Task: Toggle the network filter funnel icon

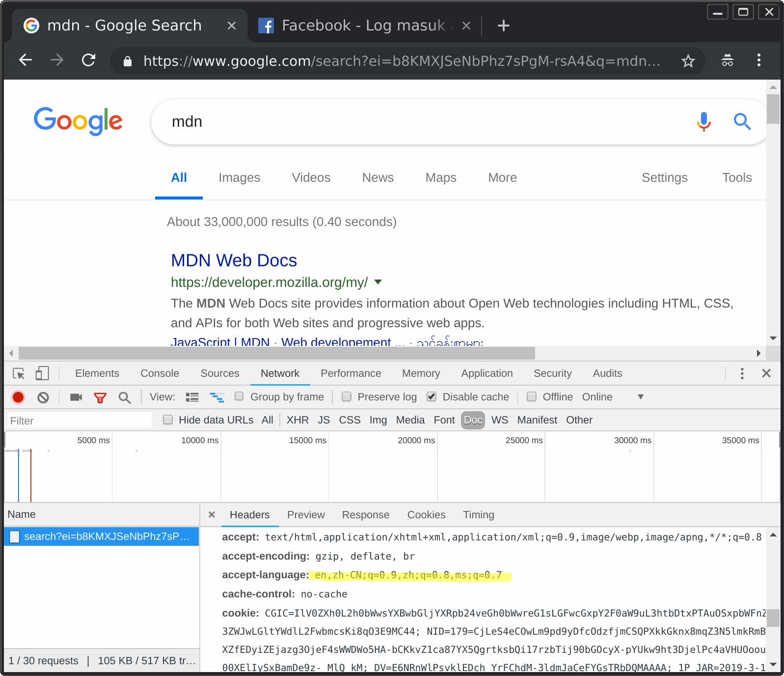Action: 100,397
